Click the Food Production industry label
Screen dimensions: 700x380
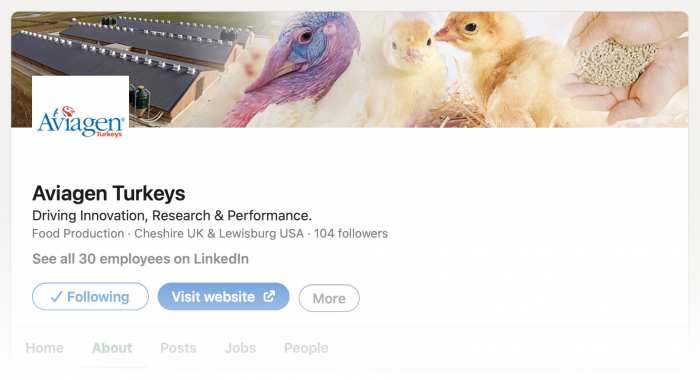coord(78,234)
